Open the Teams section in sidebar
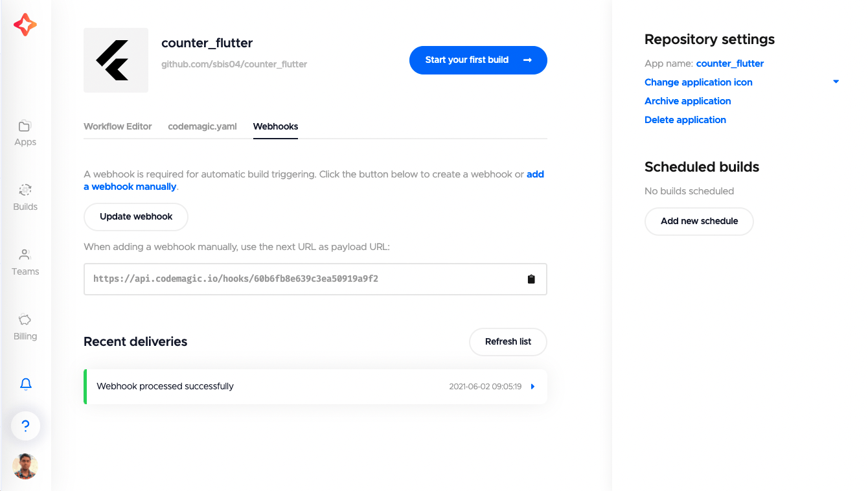The image size is (868, 491). pos(25,263)
